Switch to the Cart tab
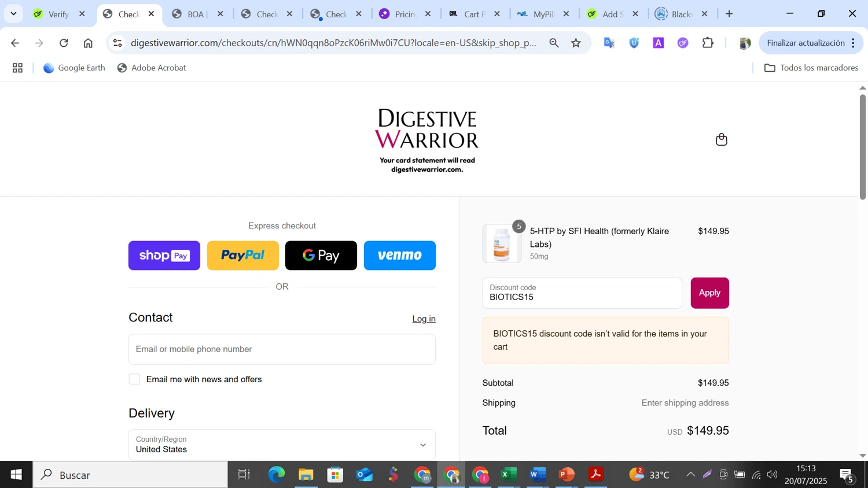 click(473, 14)
